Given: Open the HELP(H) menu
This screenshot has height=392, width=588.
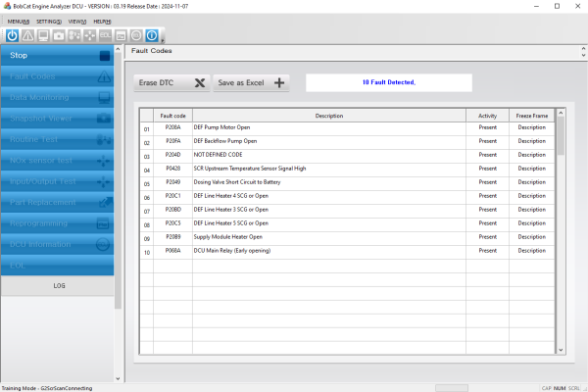Looking at the screenshot, I should pyautogui.click(x=102, y=22).
